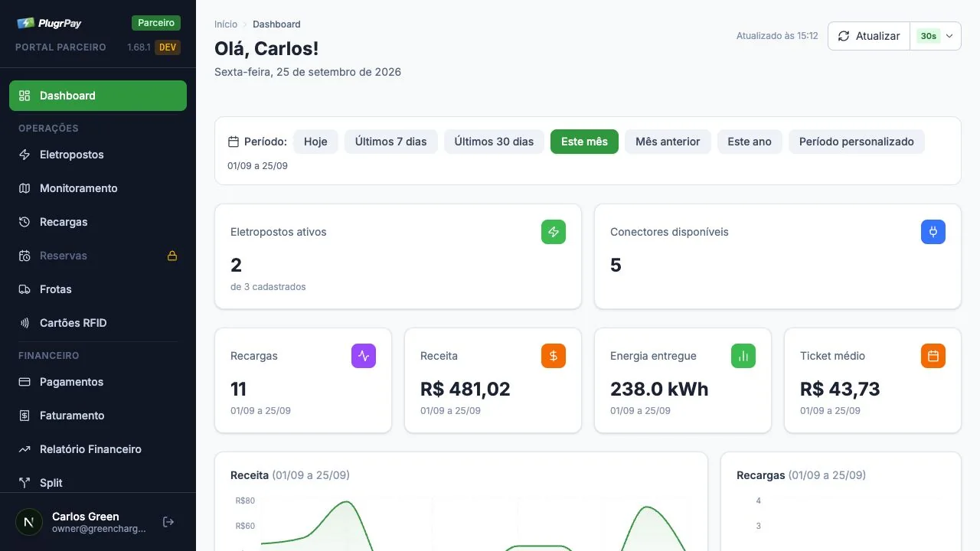The height and width of the screenshot is (551, 980).
Task: Open the Split sidebar item
Action: pyautogui.click(x=98, y=483)
